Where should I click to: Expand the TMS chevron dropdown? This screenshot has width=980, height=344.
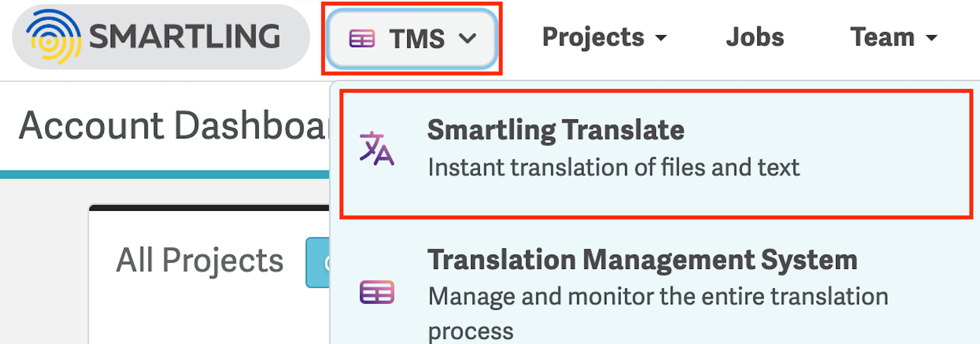468,38
